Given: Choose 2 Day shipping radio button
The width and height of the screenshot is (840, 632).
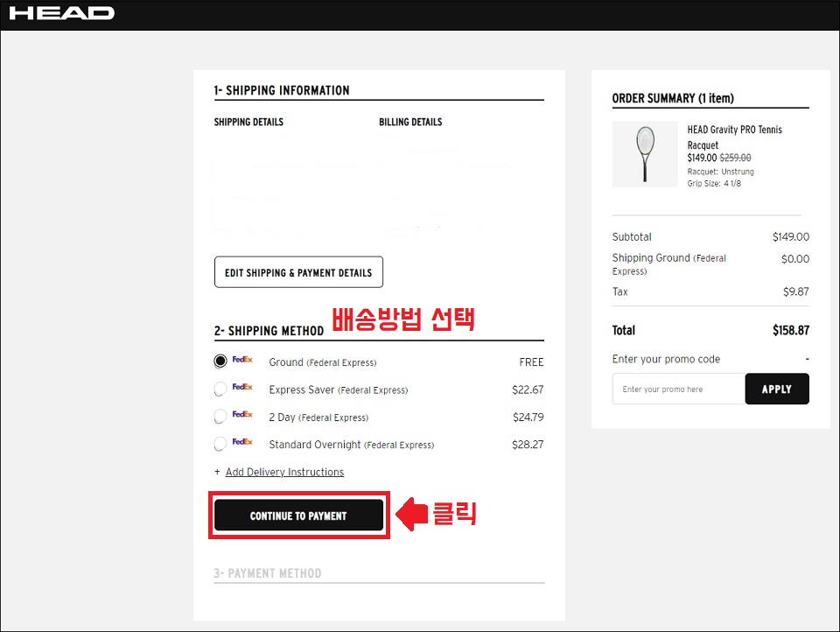Looking at the screenshot, I should [220, 416].
